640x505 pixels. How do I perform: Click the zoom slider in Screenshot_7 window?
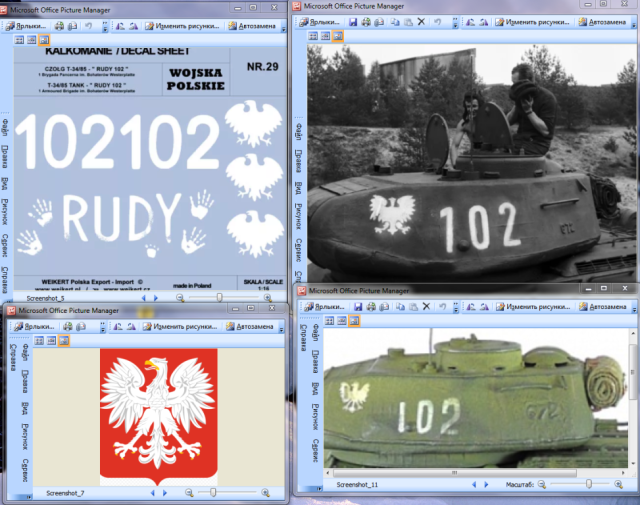213,493
